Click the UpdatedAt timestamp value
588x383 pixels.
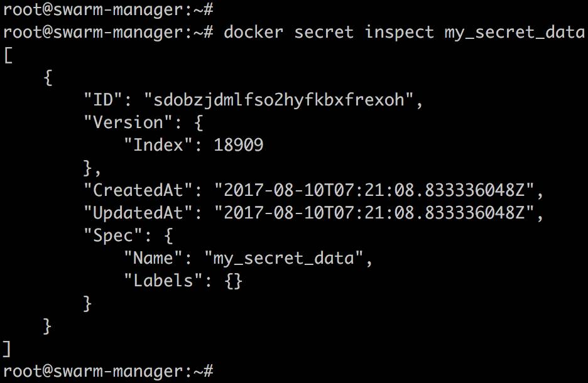point(374,213)
